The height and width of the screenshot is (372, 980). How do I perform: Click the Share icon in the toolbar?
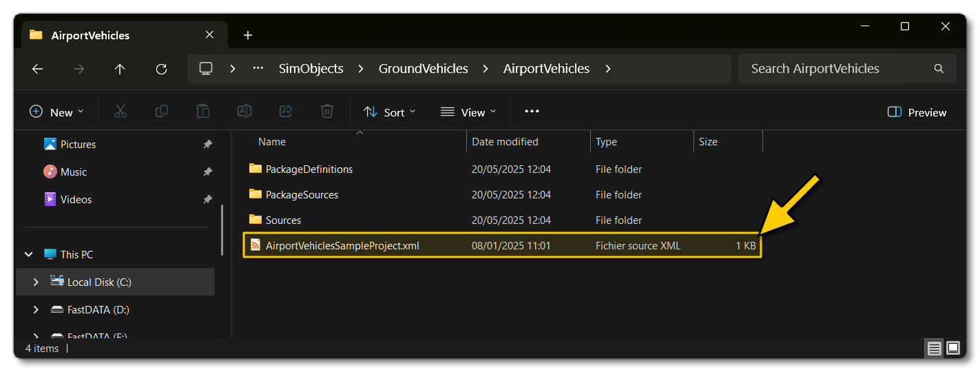(x=286, y=112)
